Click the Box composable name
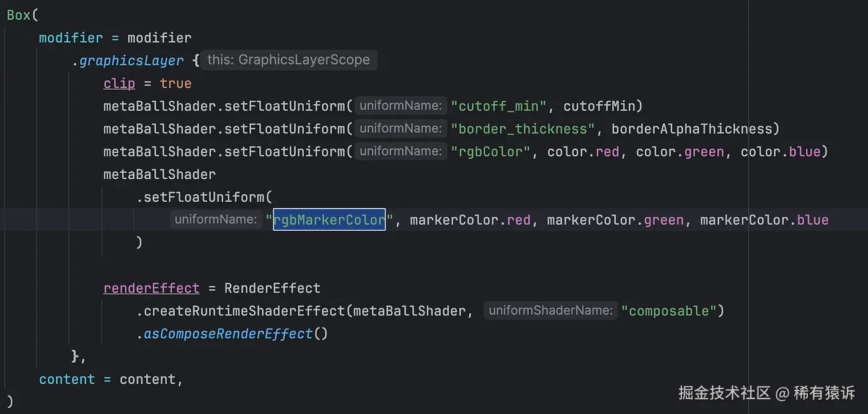Screen dimensions: 868x414 19,15
